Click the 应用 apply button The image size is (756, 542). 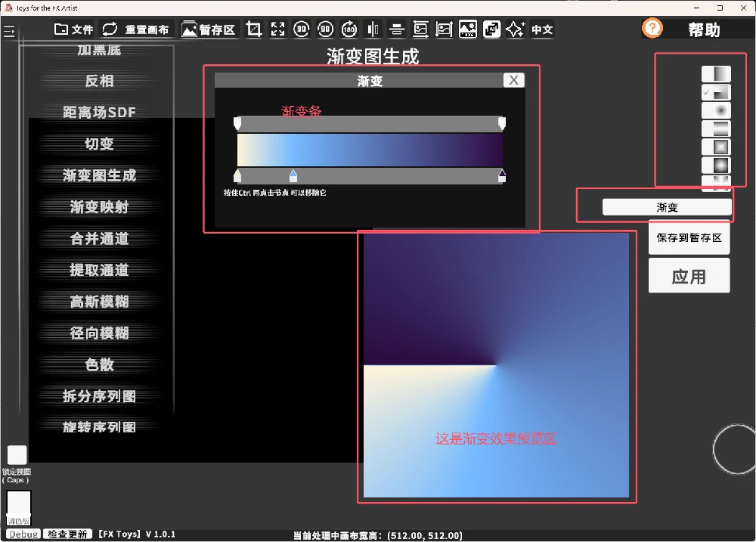click(689, 276)
